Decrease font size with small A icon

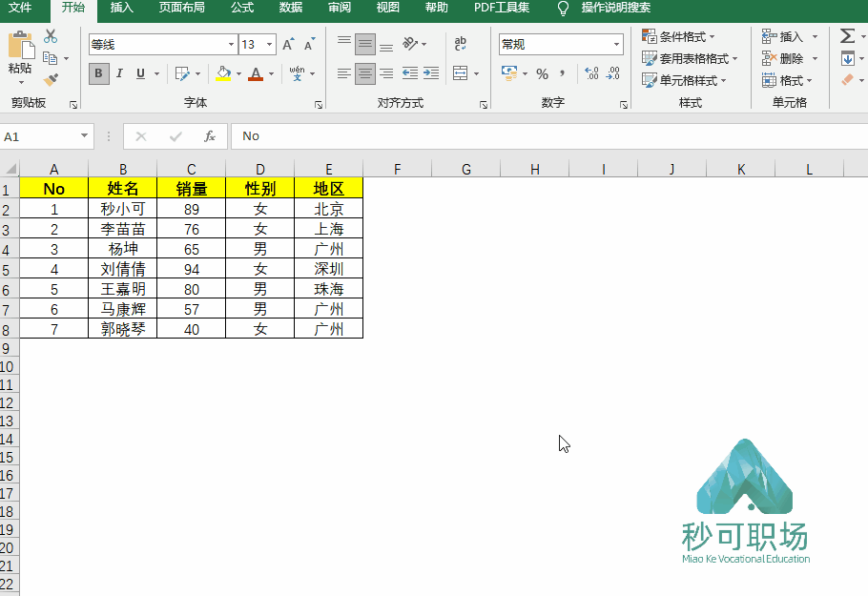[309, 44]
